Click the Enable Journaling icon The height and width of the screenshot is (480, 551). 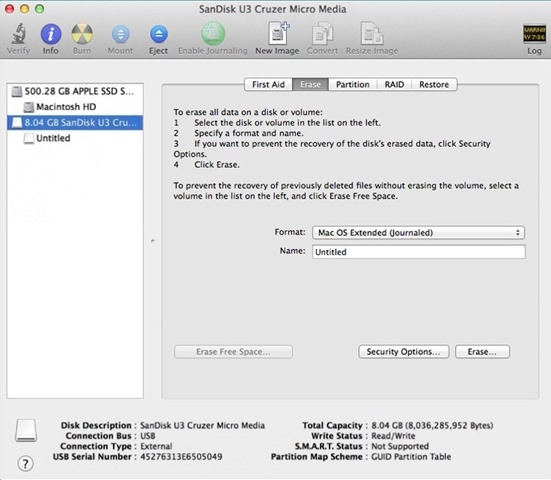pos(213,34)
